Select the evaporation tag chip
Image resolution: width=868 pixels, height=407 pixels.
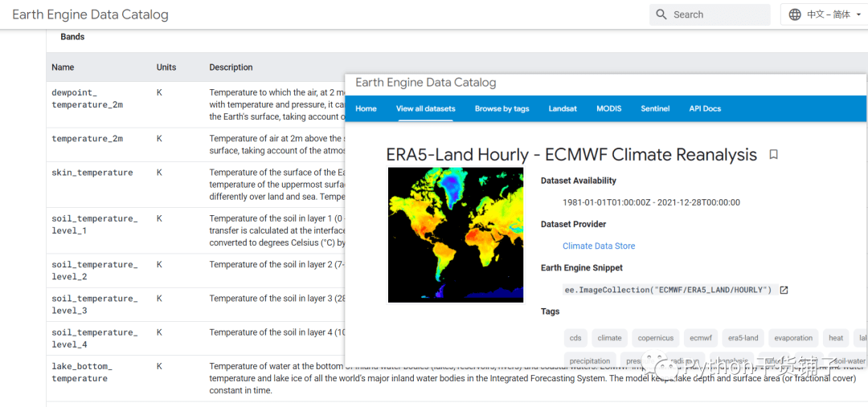point(793,338)
